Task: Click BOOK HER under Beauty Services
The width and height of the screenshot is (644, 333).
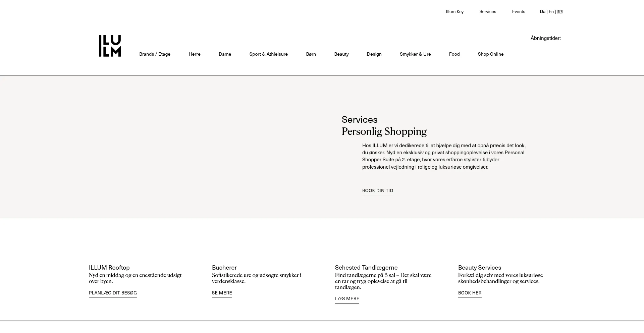Action: pyautogui.click(x=470, y=293)
